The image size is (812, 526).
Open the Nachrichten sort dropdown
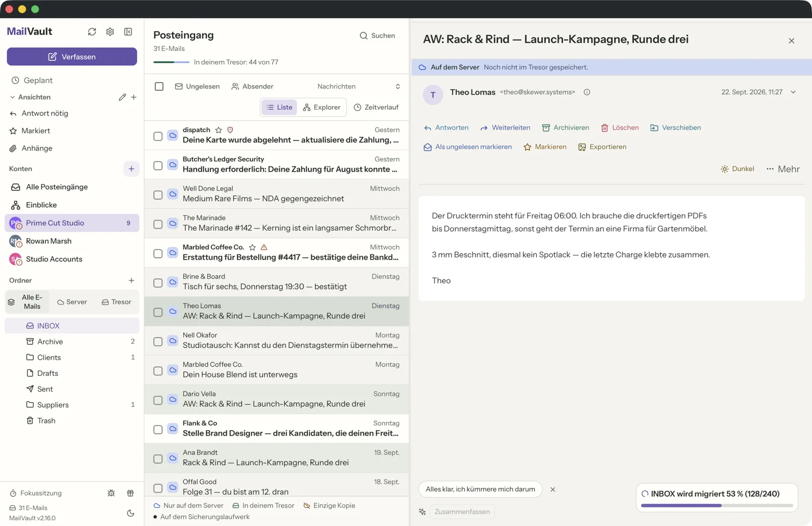(359, 86)
